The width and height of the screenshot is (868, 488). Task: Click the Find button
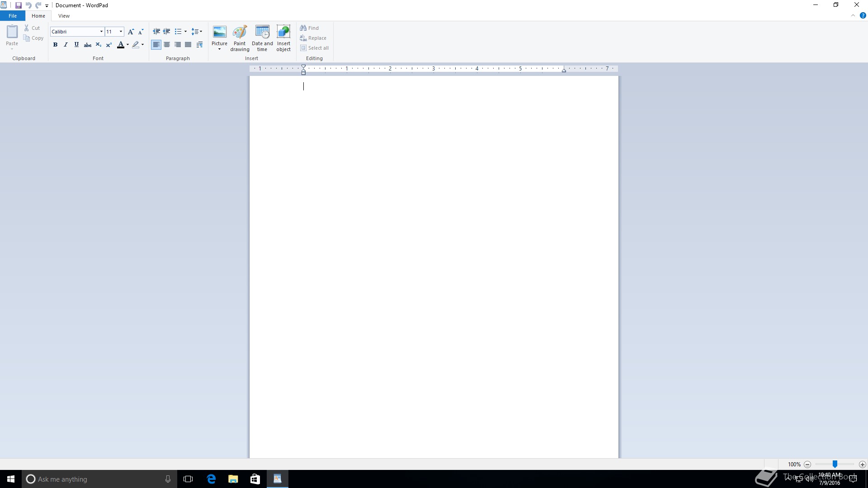click(x=310, y=28)
